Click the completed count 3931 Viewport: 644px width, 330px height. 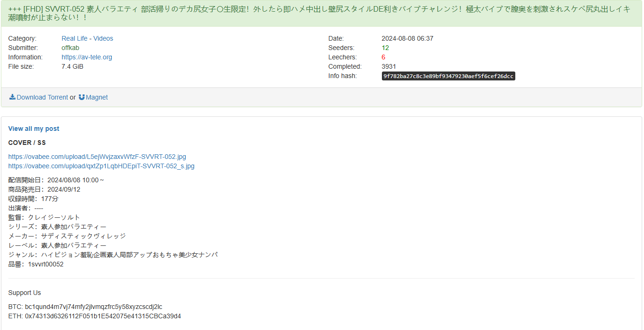coord(388,66)
